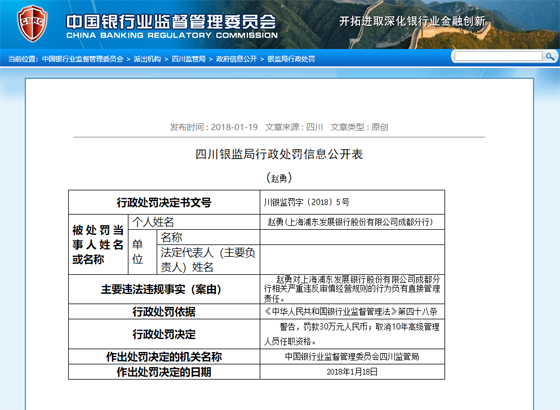Open 银监局行政处罚 breadcrumb link
This screenshot has height=410, width=560.
pos(291,59)
